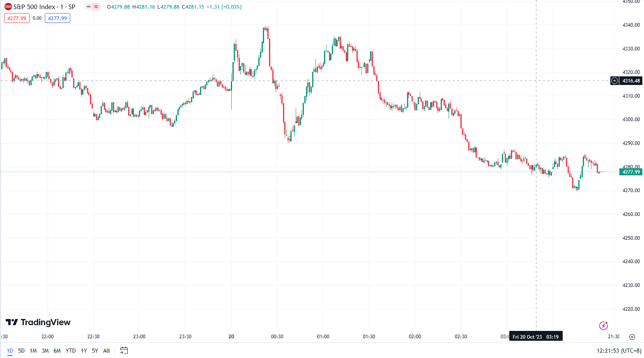Open chart settings hexagon gear icon
This screenshot has width=644, height=358.
coord(632,337)
